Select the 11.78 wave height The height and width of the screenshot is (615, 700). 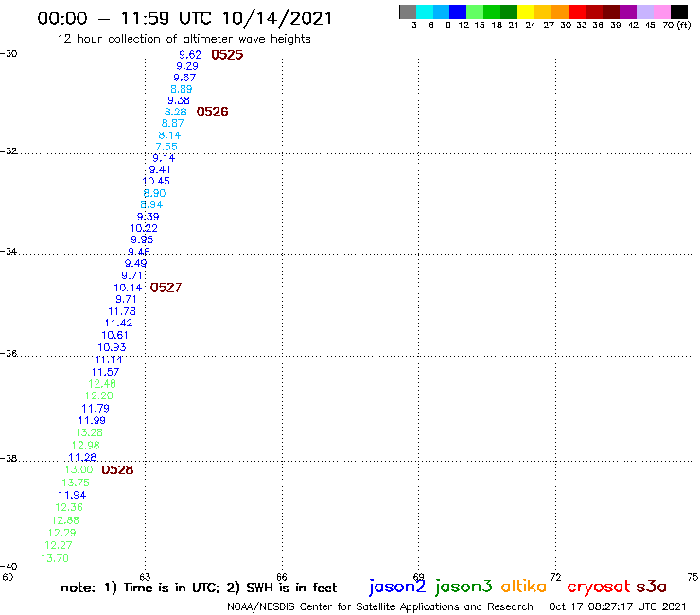[x=122, y=311]
